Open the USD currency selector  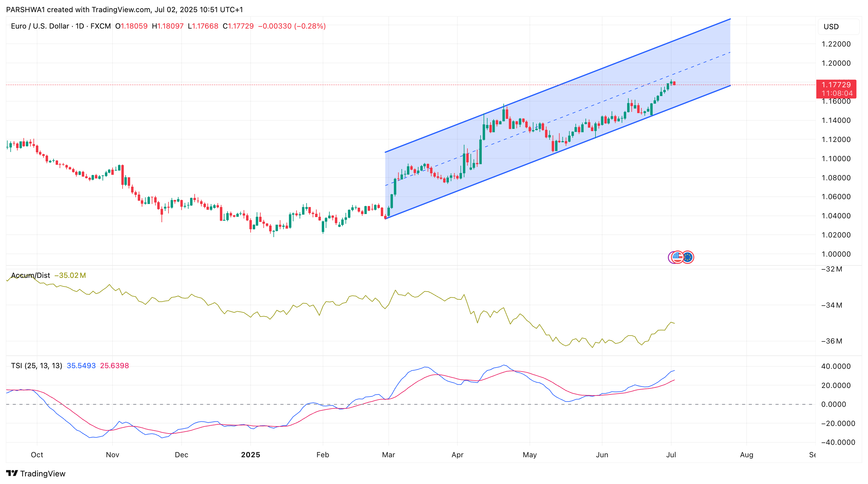coord(838,27)
